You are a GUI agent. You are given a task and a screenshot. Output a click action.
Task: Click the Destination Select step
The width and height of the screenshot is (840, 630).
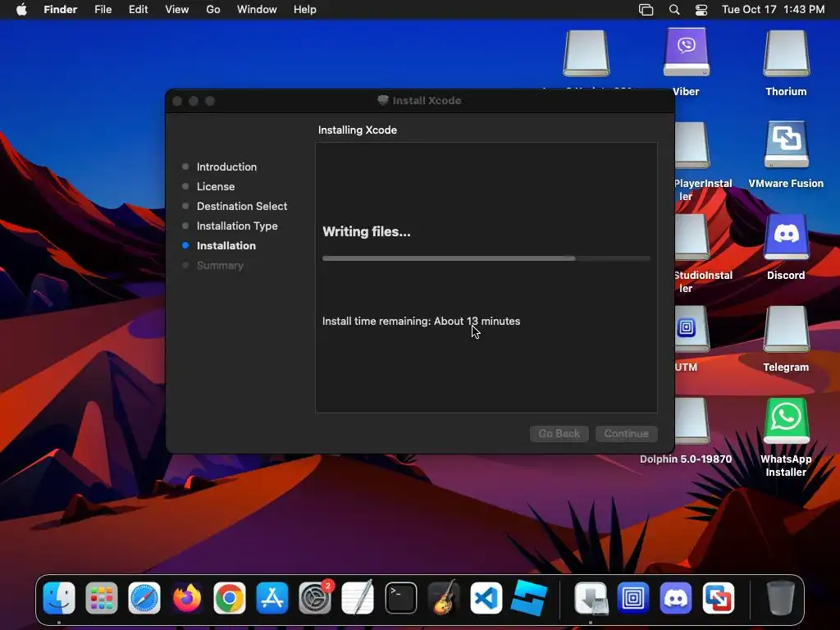(x=242, y=206)
